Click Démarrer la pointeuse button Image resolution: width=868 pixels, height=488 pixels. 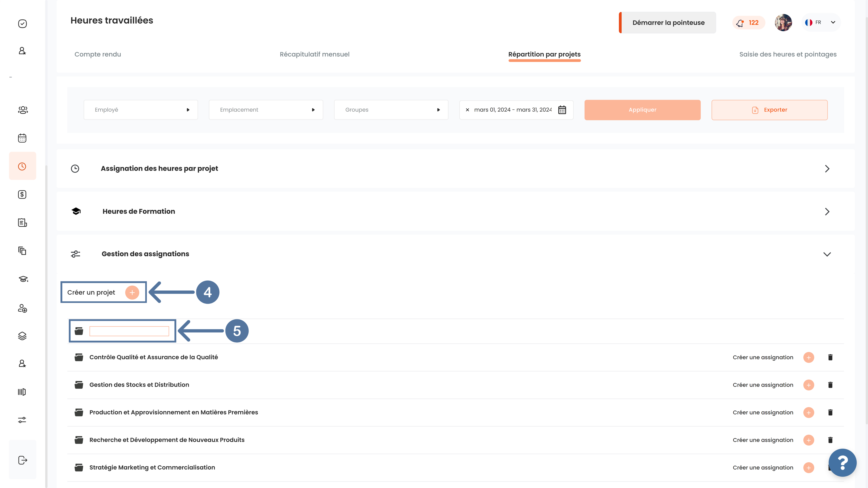pos(667,23)
